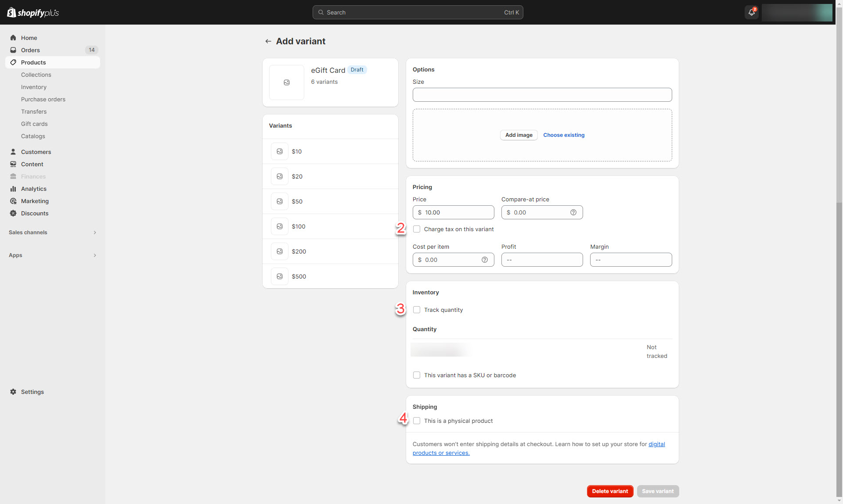Click the Compare-at price input field
This screenshot has width=843, height=504.
[542, 212]
